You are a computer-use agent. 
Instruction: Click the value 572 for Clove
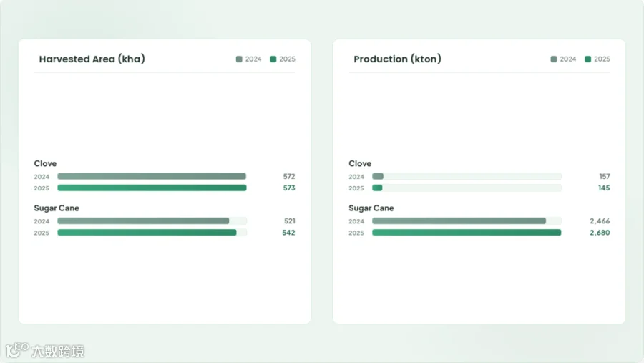289,176
